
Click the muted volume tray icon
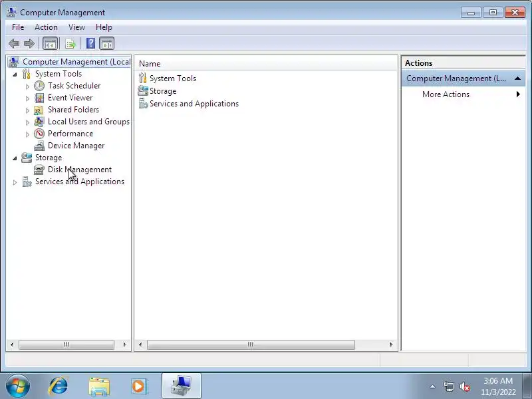(x=464, y=386)
